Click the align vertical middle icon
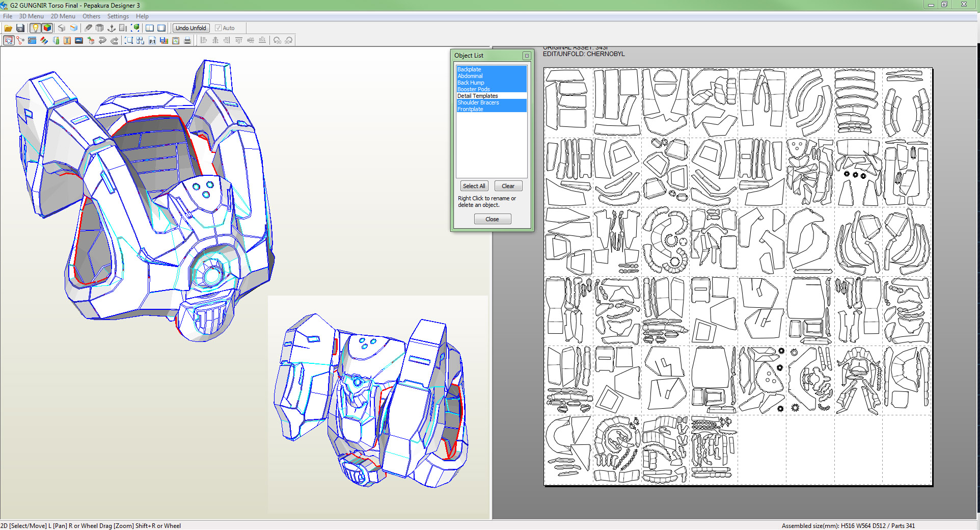The image size is (980, 530). click(251, 40)
